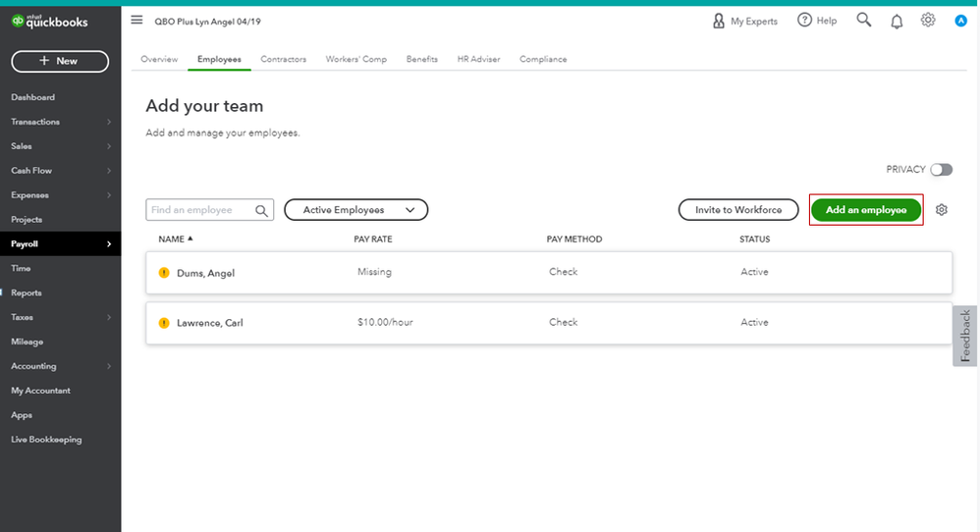Open the Benefits tab

422,59
